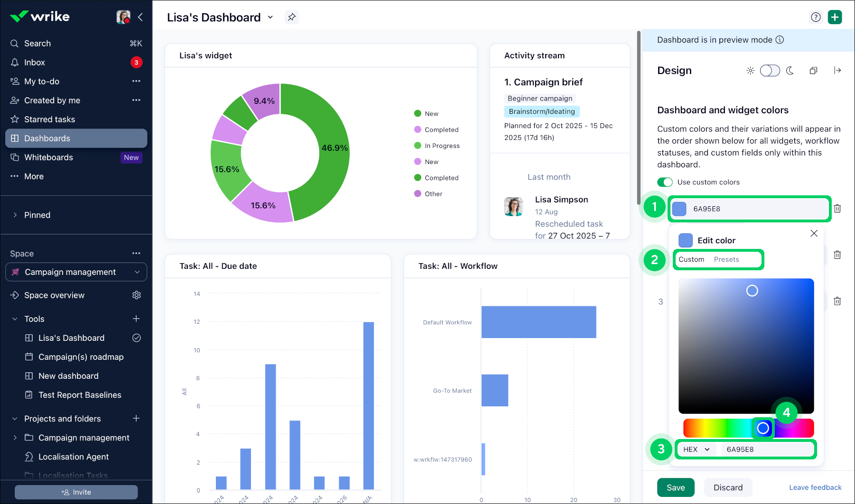Click the duplicate design copy icon

pos(813,71)
